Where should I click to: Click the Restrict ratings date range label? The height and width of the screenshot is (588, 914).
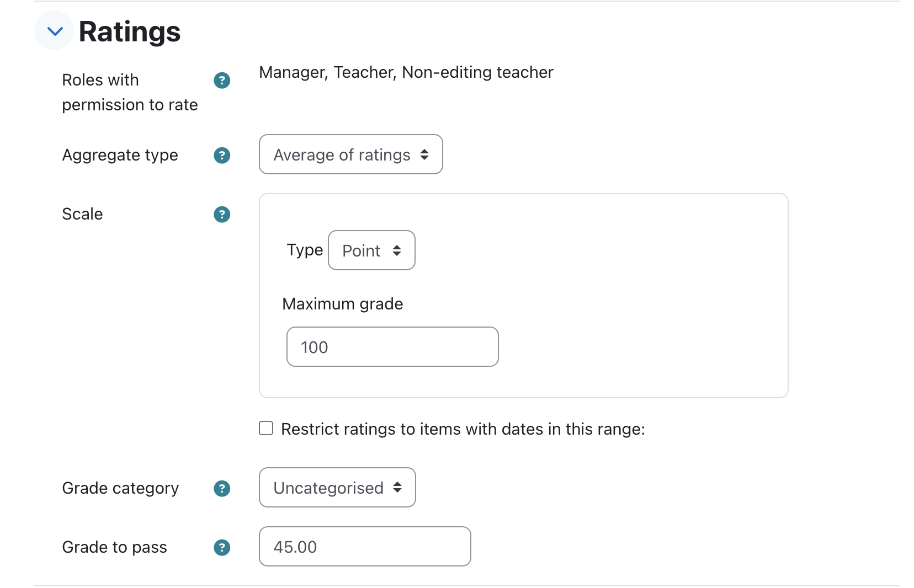[463, 429]
